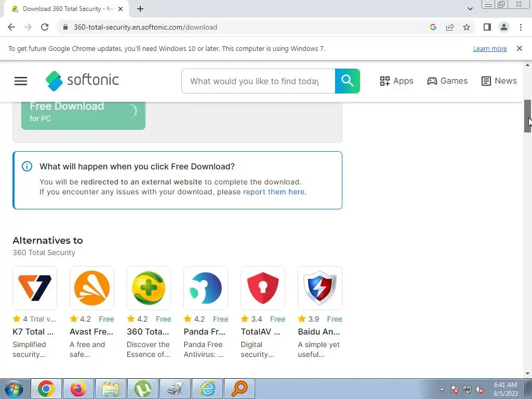Expand the tab search dropdown
Viewport: 532px width, 399px height.
pos(470,9)
